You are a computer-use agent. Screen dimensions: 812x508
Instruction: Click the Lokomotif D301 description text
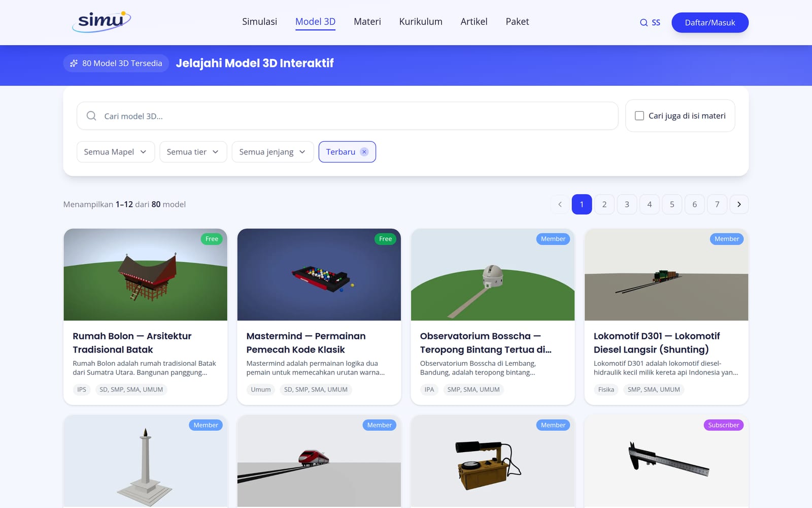(x=666, y=368)
